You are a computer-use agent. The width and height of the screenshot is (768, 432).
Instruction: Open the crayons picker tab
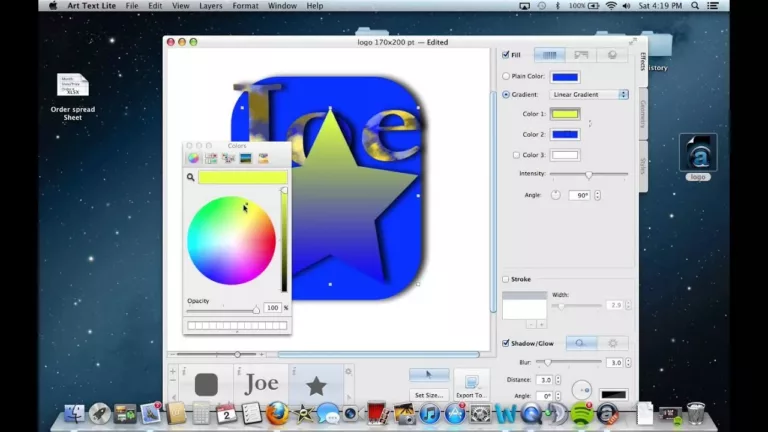[264, 158]
